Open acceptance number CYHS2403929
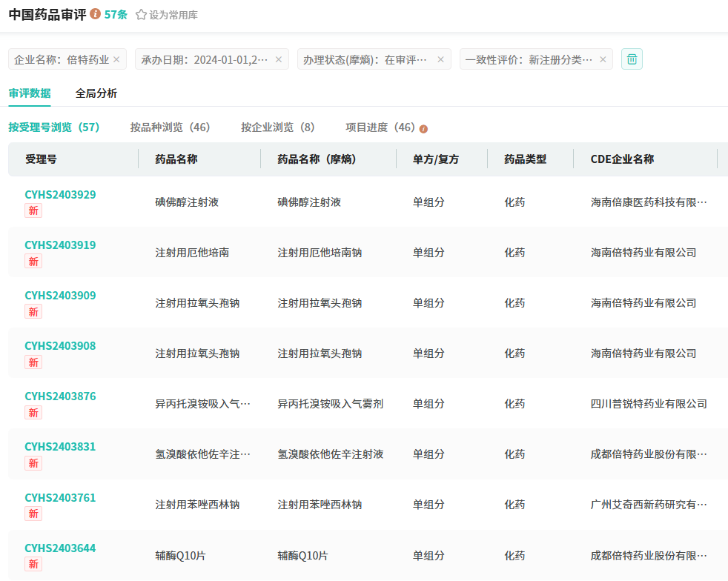 (60, 195)
